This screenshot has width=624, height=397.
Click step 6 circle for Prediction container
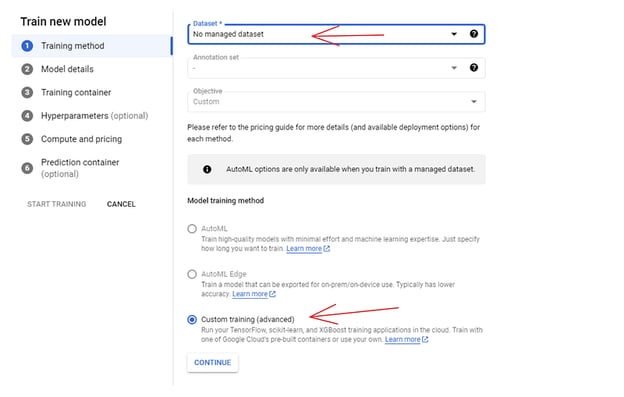(x=27, y=168)
